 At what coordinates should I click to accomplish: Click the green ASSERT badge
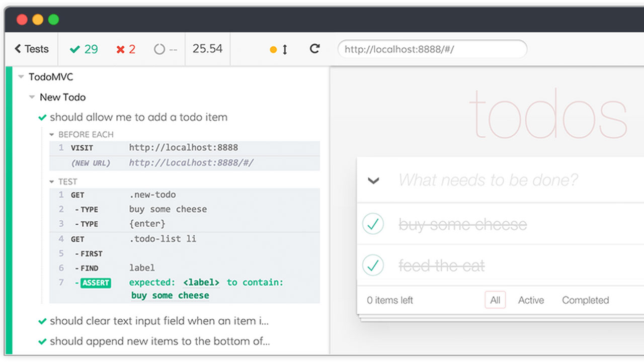pos(96,283)
